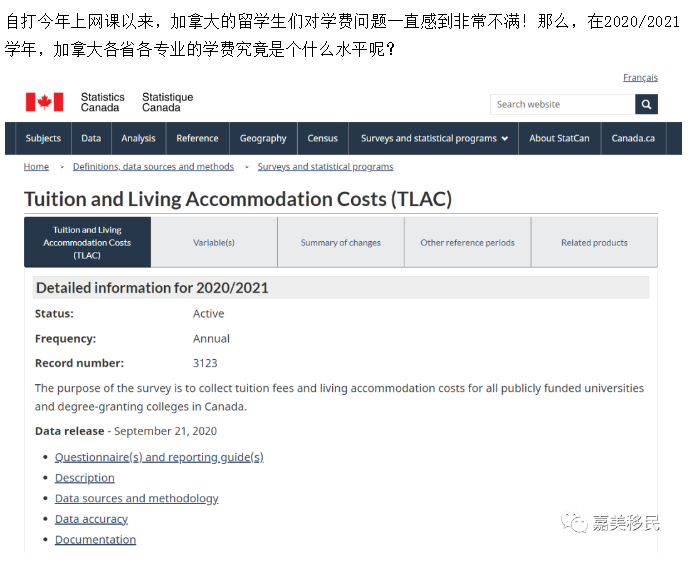Open the Reference menu item
The height and width of the screenshot is (576, 696).
[197, 139]
